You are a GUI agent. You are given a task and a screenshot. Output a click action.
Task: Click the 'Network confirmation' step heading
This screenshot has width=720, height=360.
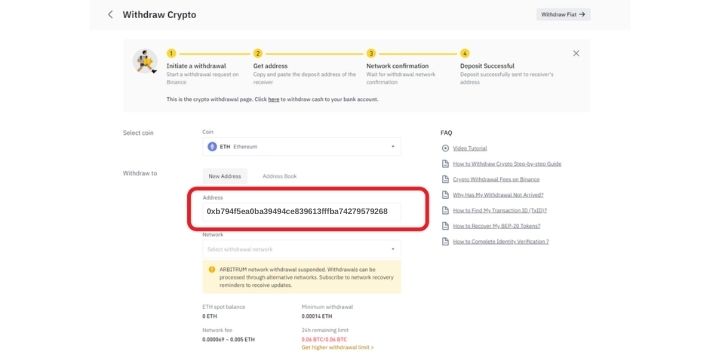pos(397,66)
